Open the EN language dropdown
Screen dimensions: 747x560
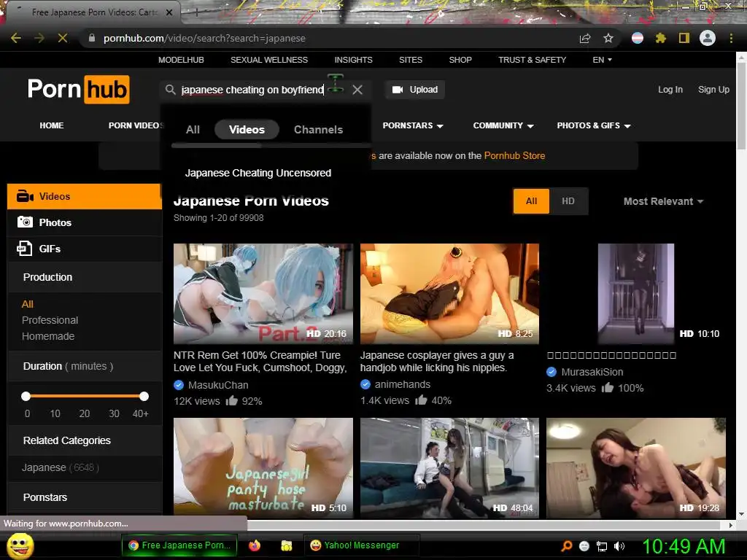[x=602, y=60]
